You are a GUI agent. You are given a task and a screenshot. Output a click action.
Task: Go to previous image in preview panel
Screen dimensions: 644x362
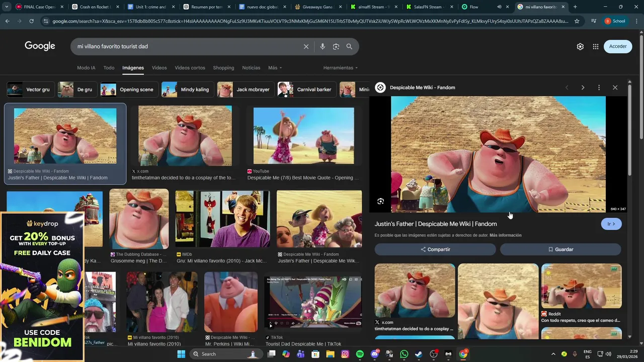[x=567, y=87]
